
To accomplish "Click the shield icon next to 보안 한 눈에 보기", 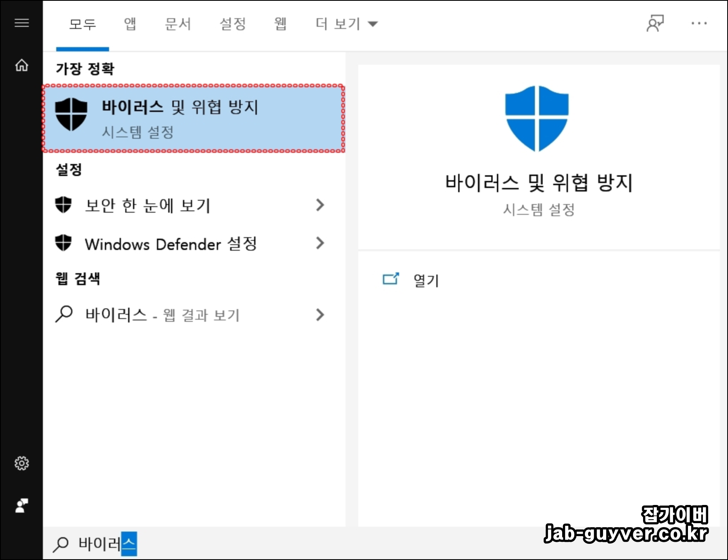I will tap(63, 205).
